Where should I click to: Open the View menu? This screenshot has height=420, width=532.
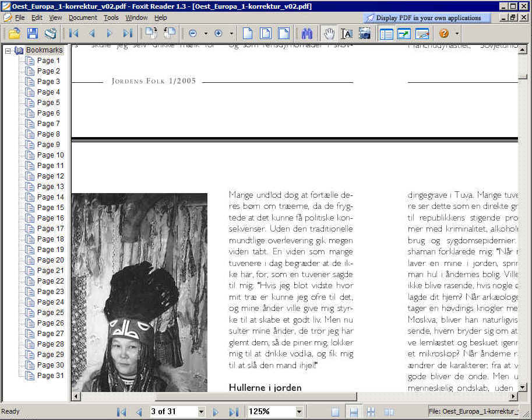[55, 17]
